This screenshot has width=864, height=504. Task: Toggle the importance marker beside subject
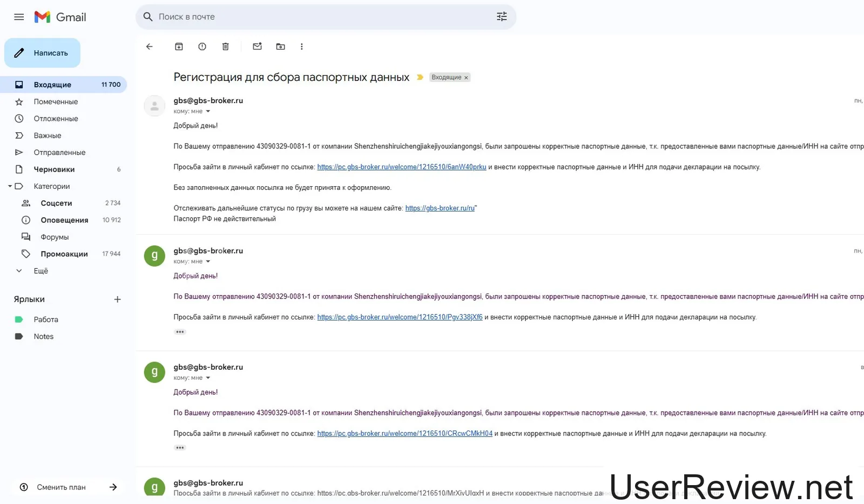(x=420, y=78)
